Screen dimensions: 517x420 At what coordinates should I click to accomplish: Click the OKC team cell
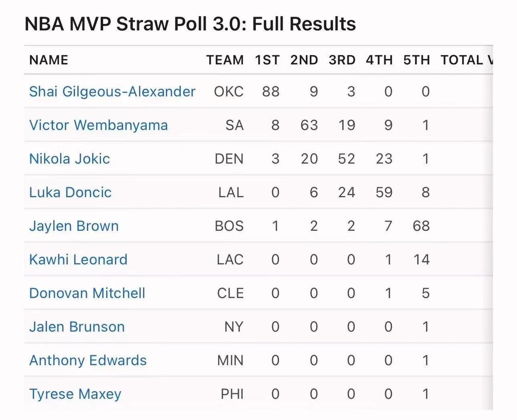point(229,92)
